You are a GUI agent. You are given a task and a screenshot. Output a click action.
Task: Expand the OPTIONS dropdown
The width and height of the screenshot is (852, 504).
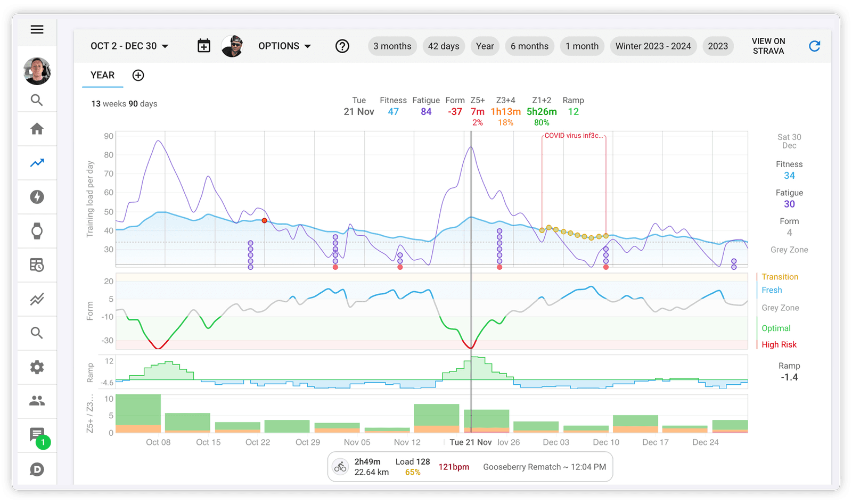285,46
